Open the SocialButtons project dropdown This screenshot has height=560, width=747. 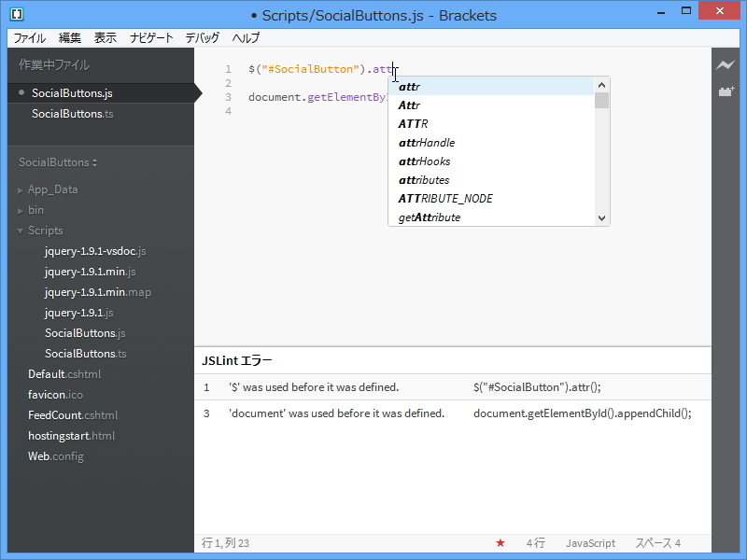click(x=58, y=162)
